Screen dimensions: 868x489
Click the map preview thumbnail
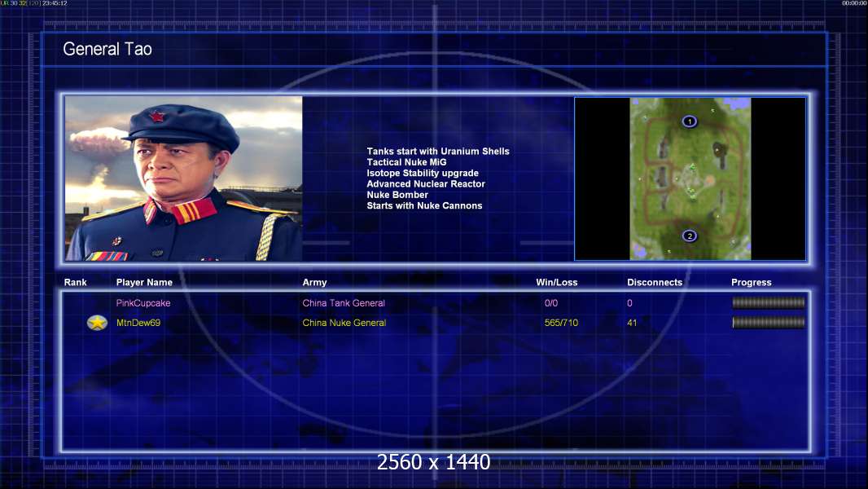[x=690, y=178]
